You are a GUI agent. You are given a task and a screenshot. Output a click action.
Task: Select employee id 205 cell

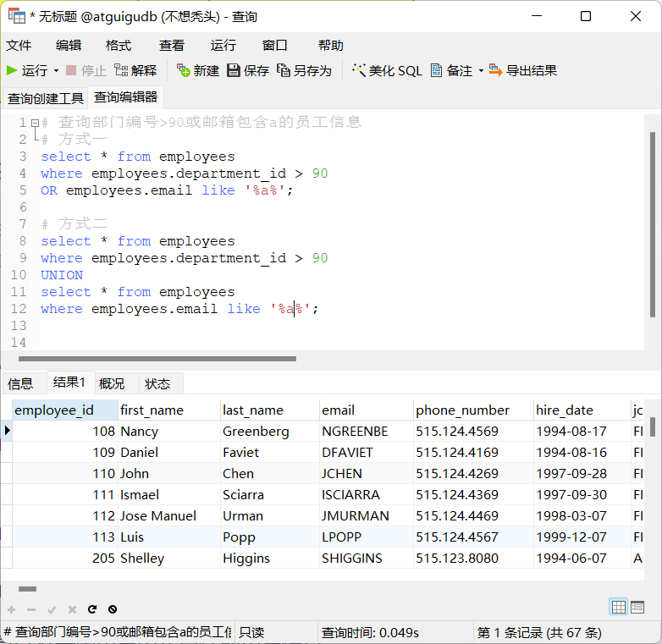coord(65,558)
